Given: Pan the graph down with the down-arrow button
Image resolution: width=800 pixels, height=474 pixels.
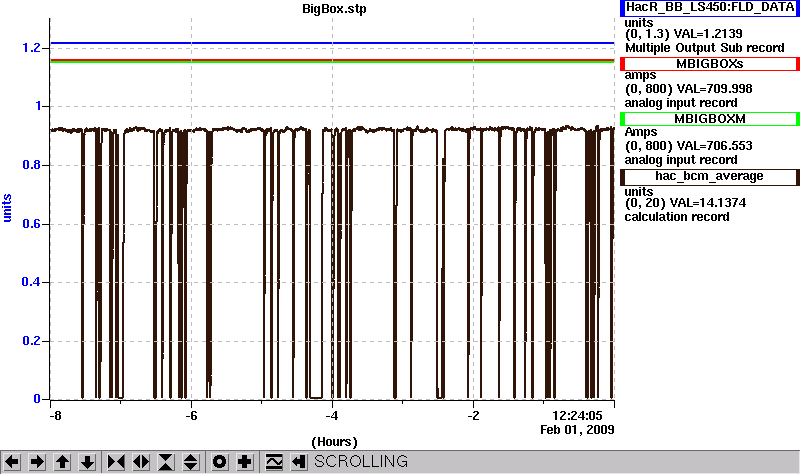Looking at the screenshot, I should pyautogui.click(x=87, y=462).
